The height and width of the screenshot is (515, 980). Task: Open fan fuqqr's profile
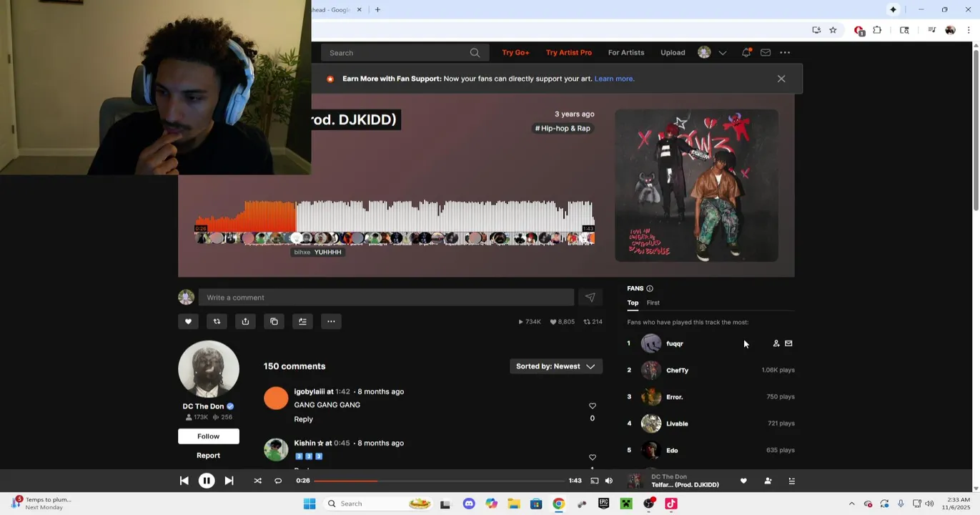click(x=674, y=343)
